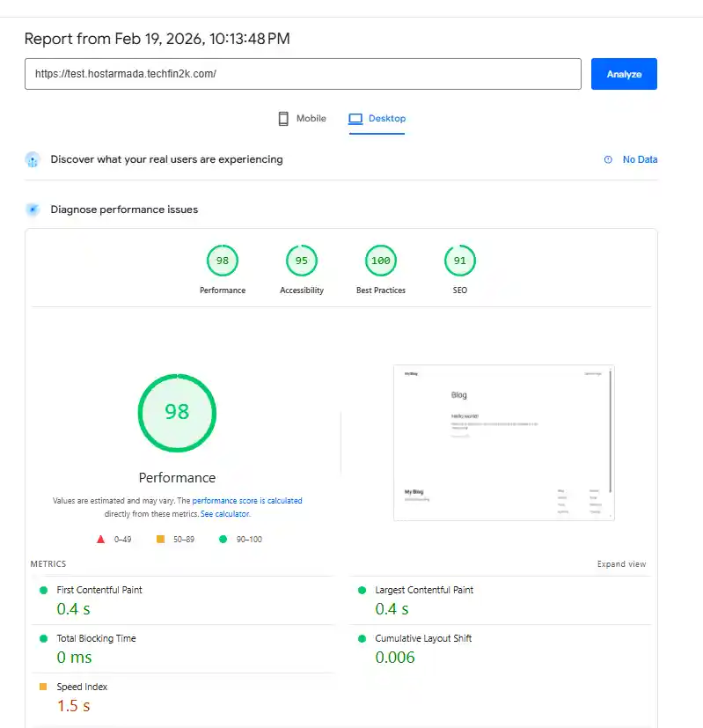
Task: Click the 'Diagnose performance issues' heading
Action: pyautogui.click(x=124, y=210)
